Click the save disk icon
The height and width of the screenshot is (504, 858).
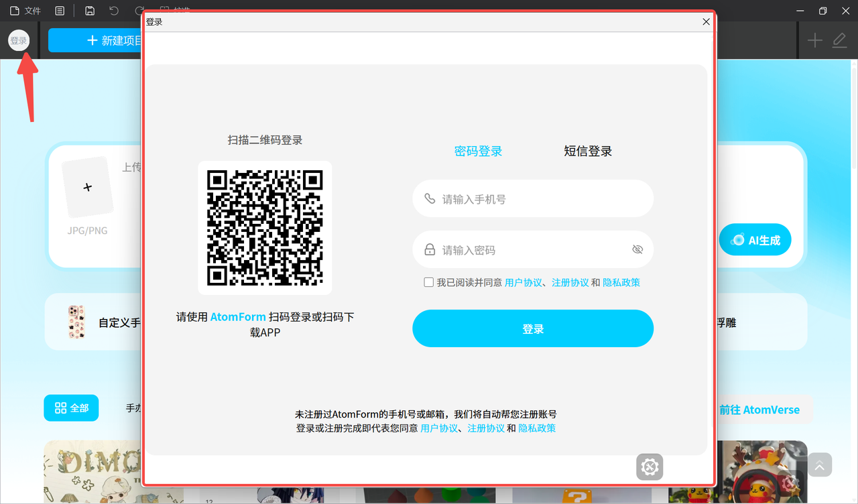pyautogui.click(x=90, y=11)
